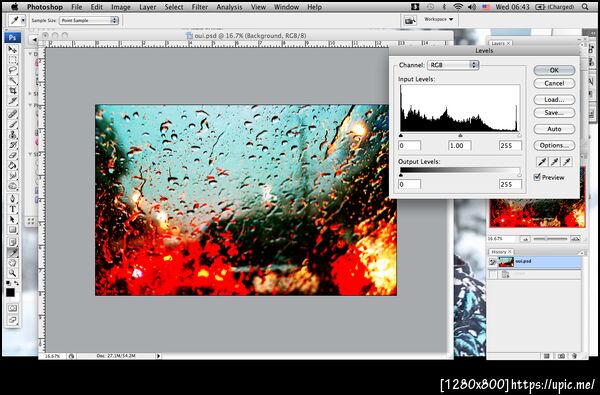Click the Go to Bridge icon
The height and width of the screenshot is (395, 600).
[410, 21]
